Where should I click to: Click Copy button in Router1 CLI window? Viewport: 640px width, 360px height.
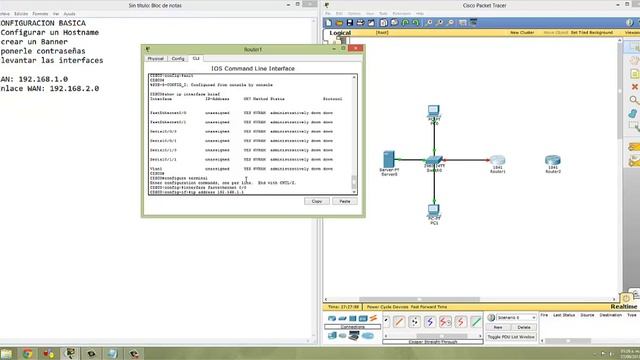317,201
